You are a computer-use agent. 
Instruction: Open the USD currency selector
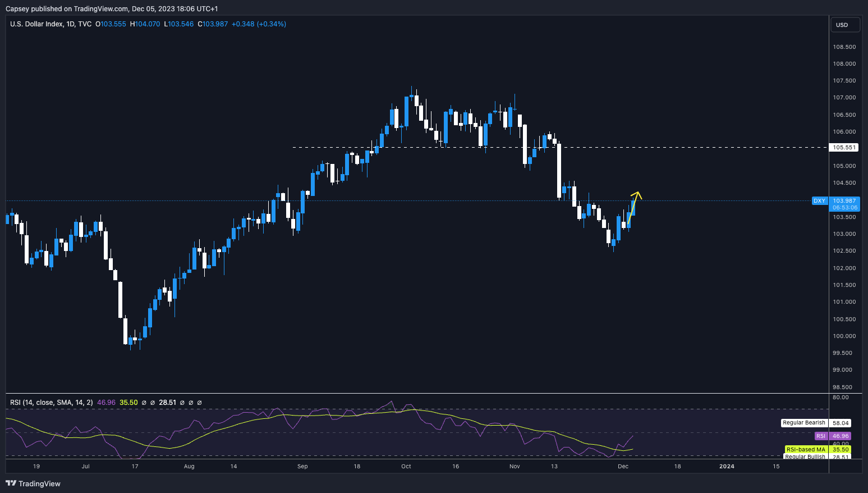(x=844, y=25)
